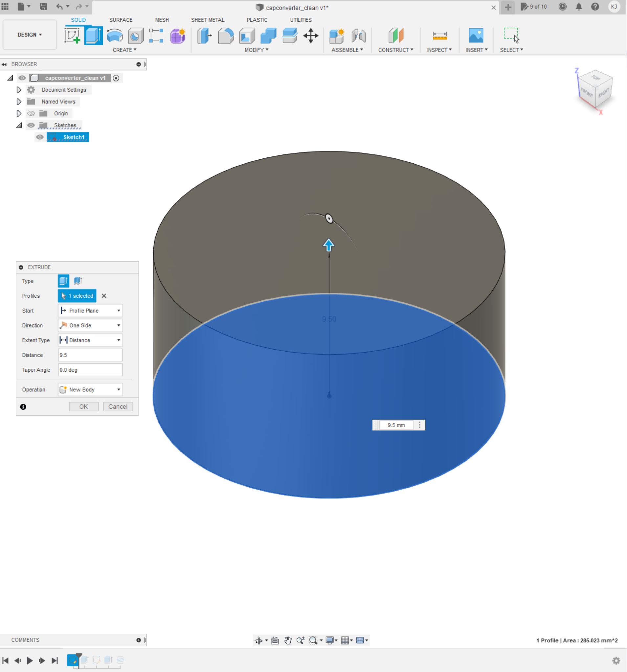Click the Orbit navigation tool
This screenshot has height=672, width=627.
pos(259,640)
